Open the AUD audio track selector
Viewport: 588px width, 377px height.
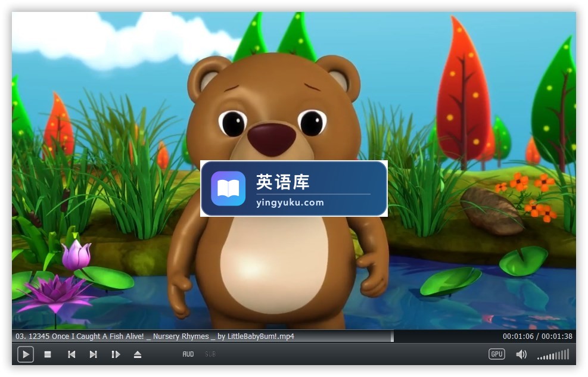coord(188,354)
